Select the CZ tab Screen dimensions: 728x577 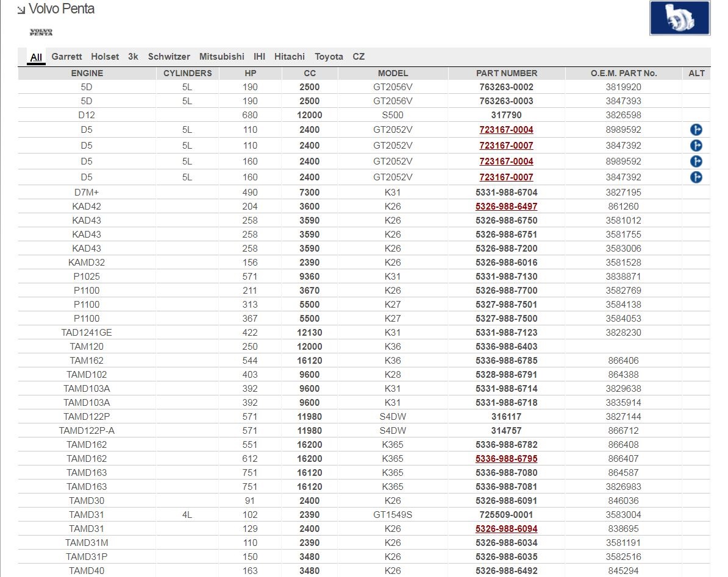pos(359,57)
